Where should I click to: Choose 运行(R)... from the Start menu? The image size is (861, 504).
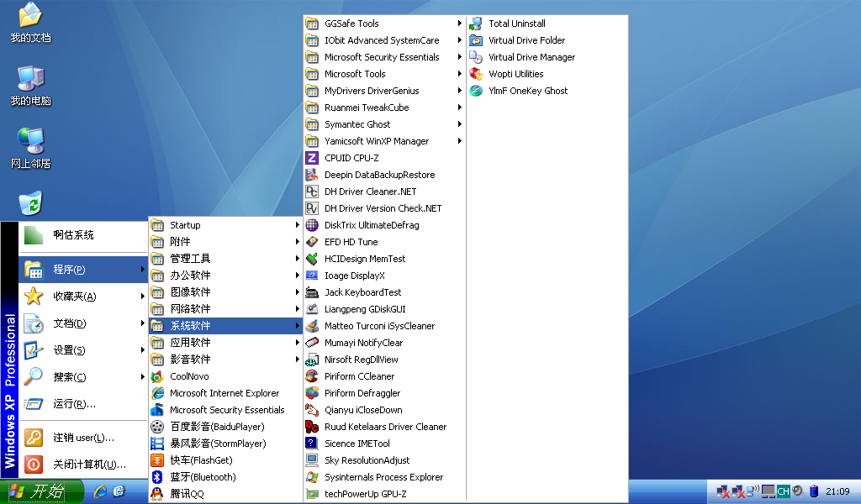(x=74, y=403)
